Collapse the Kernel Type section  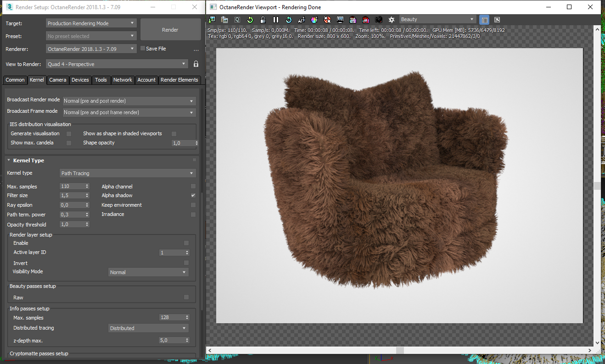tap(9, 160)
